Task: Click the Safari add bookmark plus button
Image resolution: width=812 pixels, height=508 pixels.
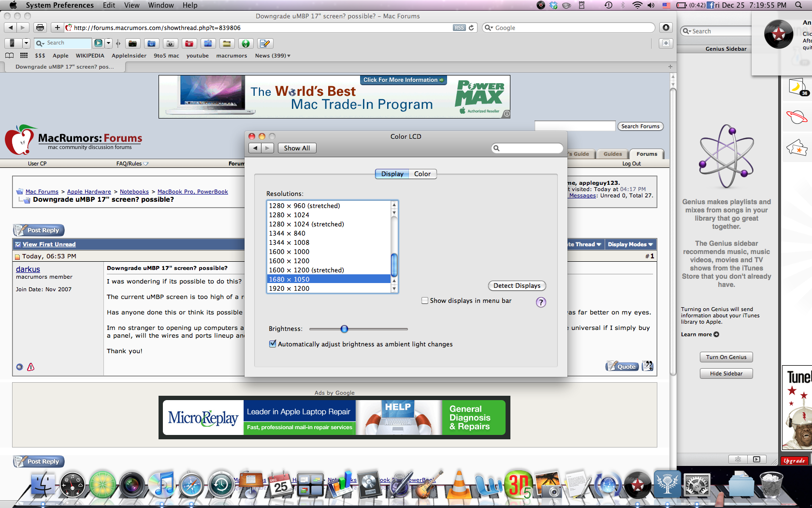Action: click(57, 28)
